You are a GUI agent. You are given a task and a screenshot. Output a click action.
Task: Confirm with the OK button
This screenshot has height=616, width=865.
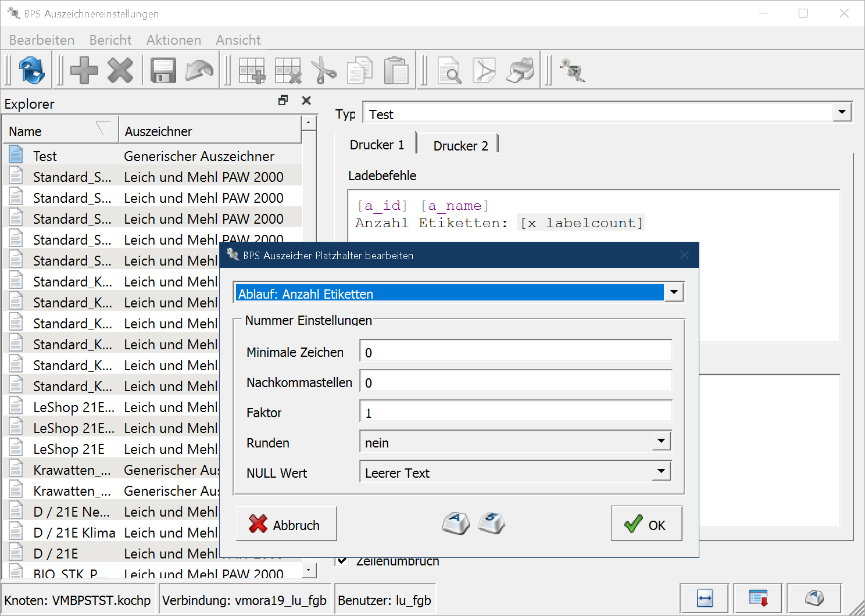[x=646, y=524]
